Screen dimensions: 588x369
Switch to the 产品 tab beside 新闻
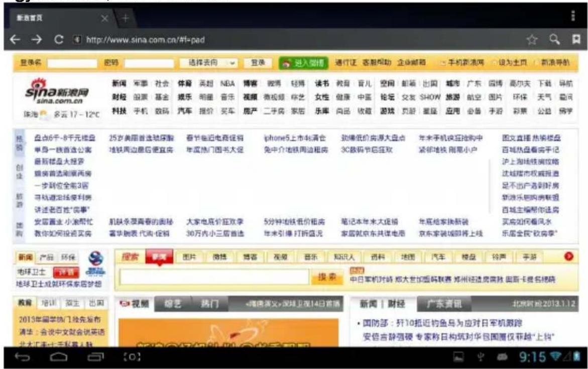47,257
